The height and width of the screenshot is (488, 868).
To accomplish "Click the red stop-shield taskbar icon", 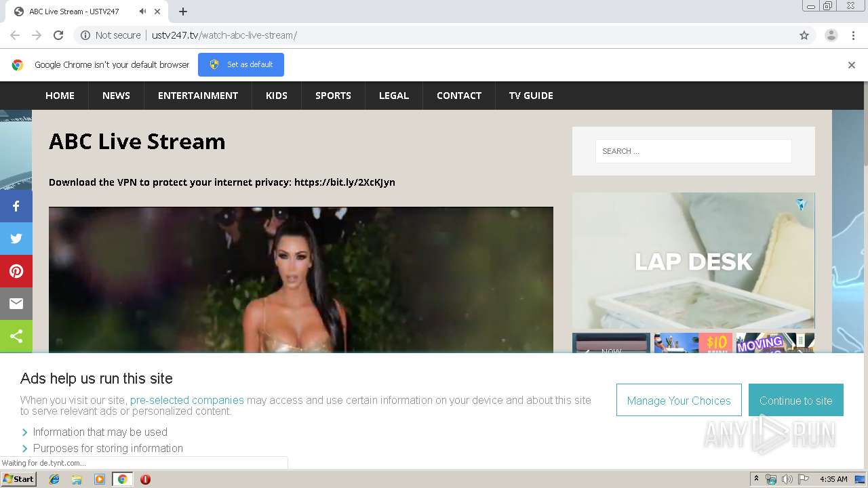I will pos(145,479).
